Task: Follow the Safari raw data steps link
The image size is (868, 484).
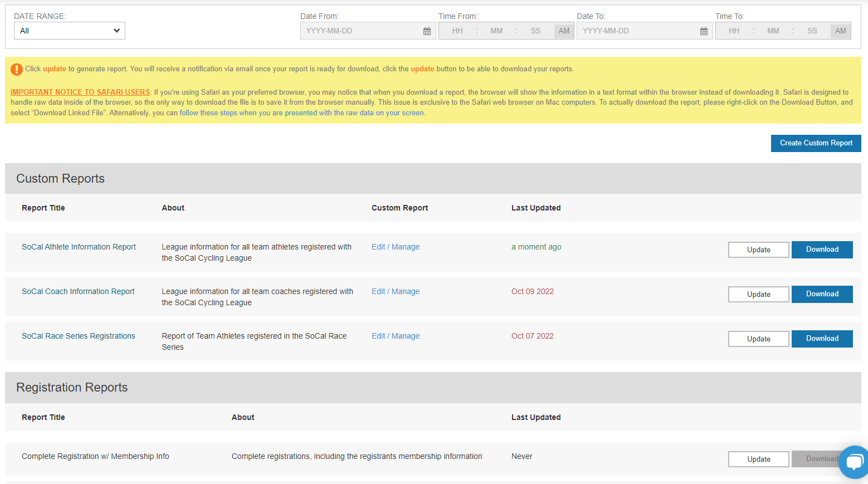Action: point(301,113)
